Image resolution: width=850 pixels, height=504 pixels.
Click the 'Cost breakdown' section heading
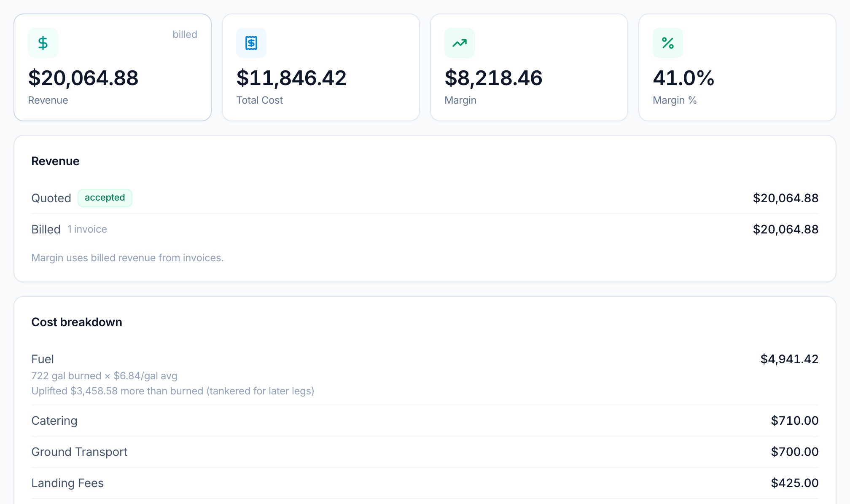[x=77, y=322]
